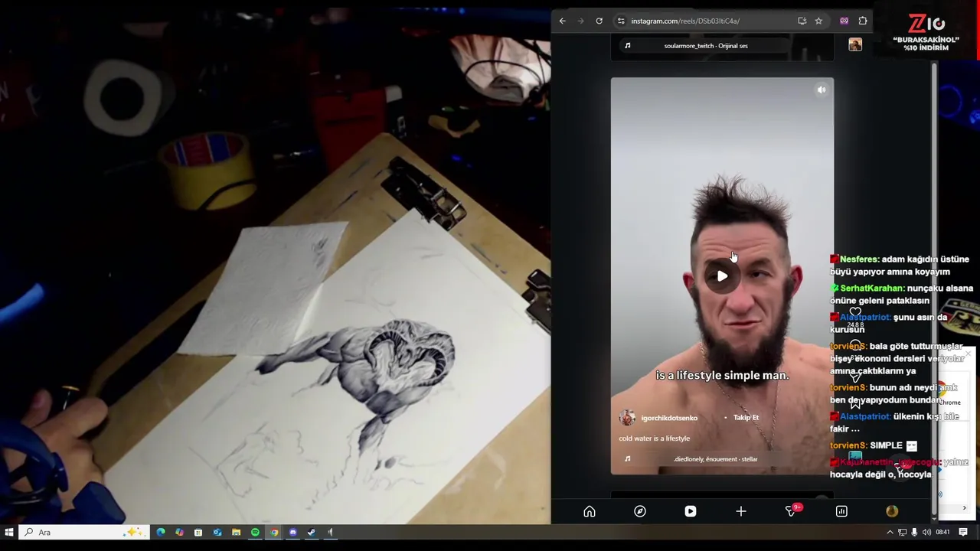Open the .diedlonely, énouement - stellar audio
The width and height of the screenshot is (980, 551).
tap(716, 459)
